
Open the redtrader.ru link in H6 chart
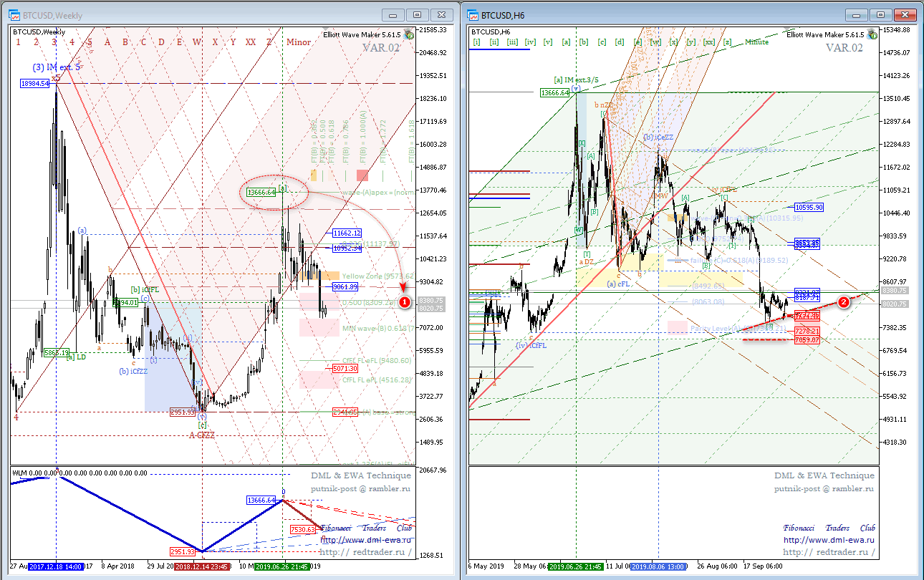point(829,552)
